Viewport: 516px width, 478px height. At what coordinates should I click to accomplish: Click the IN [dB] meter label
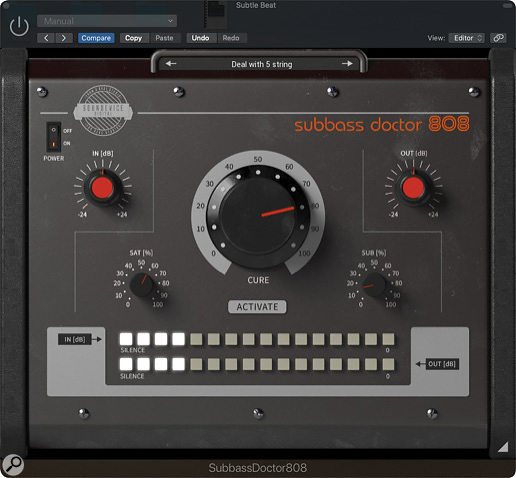(x=75, y=339)
